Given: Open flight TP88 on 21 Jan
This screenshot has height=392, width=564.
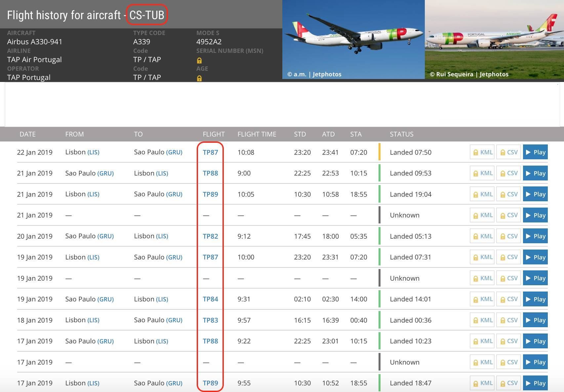Looking at the screenshot, I should 210,173.
